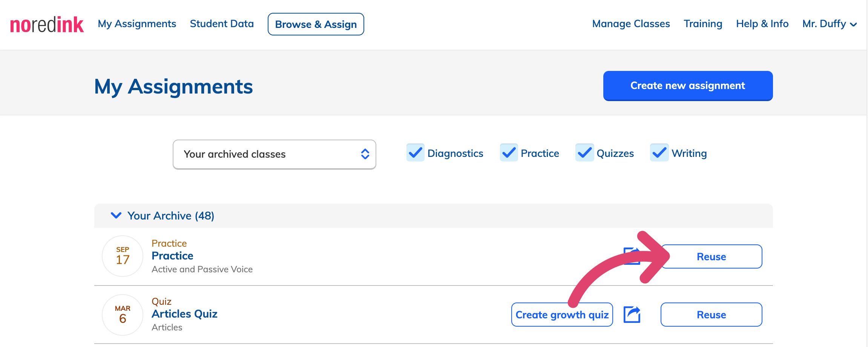868x347 pixels.
Task: Go to Browse & Assign
Action: pyautogui.click(x=316, y=24)
